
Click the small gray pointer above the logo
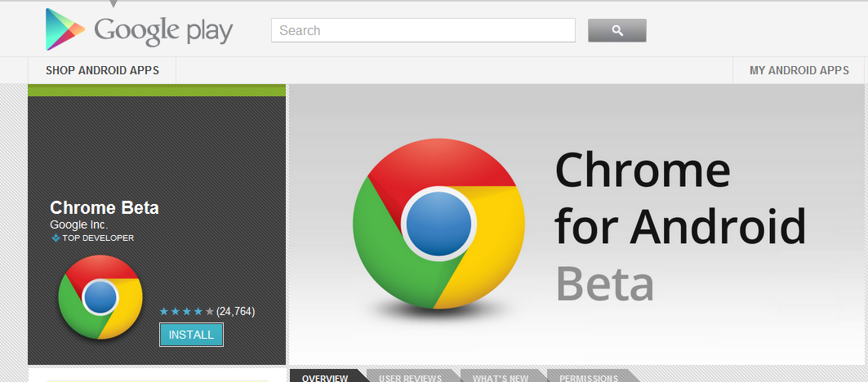pyautogui.click(x=114, y=4)
